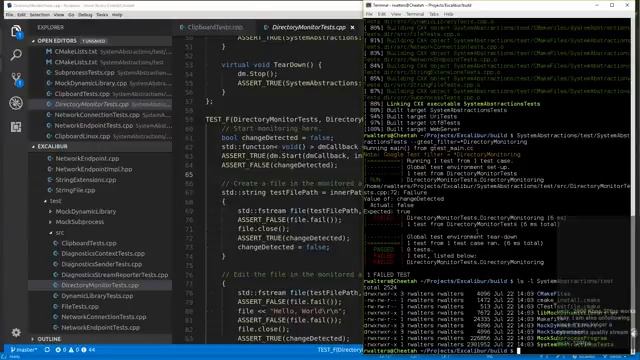Open the Go menu in VS Code
The width and height of the screenshot is (640, 360).
[71, 15]
